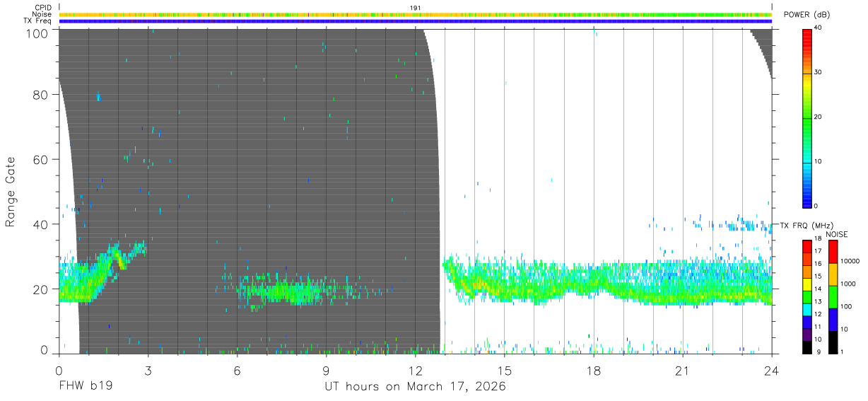Viewport: 868px width, 401px height.
Task: Select yellow segment of TX FRQ scale
Action: [x=807, y=284]
